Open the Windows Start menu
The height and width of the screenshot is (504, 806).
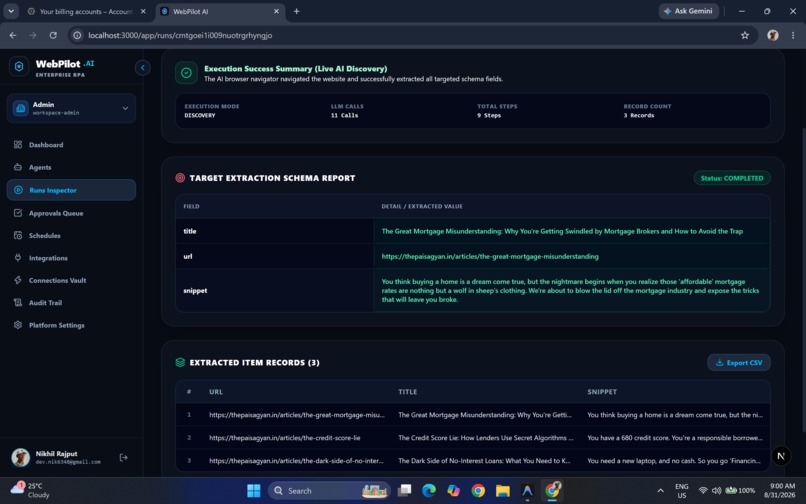click(x=253, y=491)
